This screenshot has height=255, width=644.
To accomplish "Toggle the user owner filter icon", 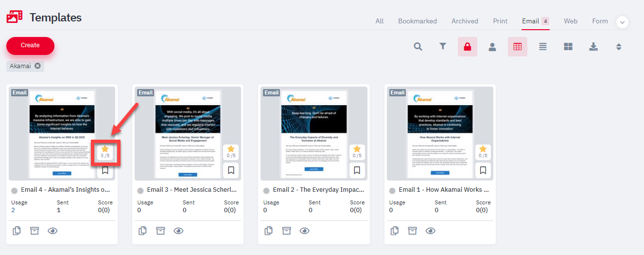I will [x=492, y=47].
